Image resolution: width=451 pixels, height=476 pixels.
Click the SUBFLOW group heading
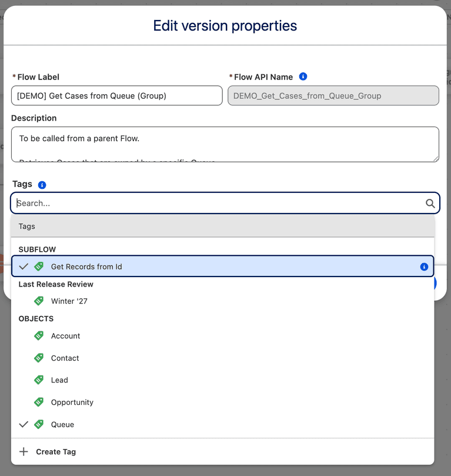pos(37,249)
